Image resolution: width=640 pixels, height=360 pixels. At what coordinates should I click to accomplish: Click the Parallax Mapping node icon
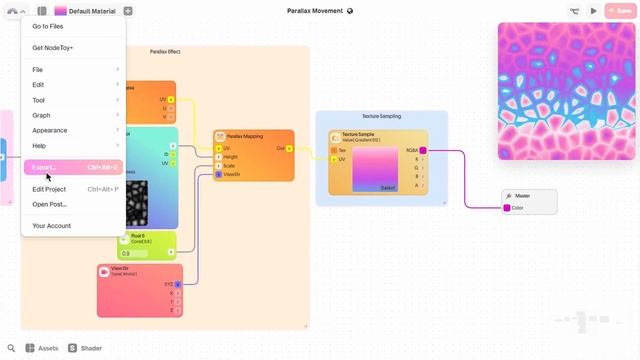coord(220,137)
